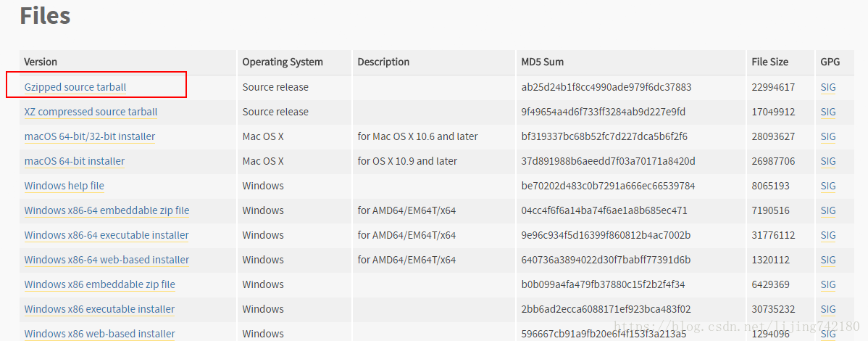Select the macOS 64-bit installer link

(74, 161)
